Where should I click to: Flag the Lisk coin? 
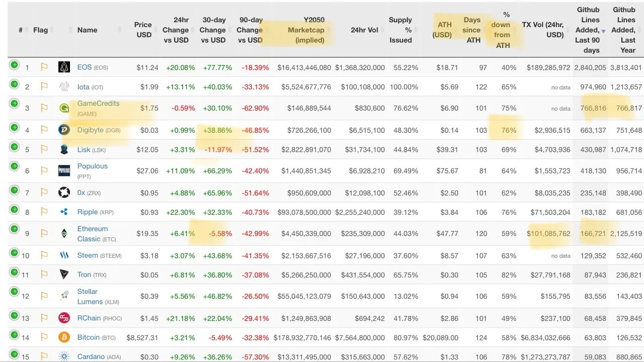44,149
